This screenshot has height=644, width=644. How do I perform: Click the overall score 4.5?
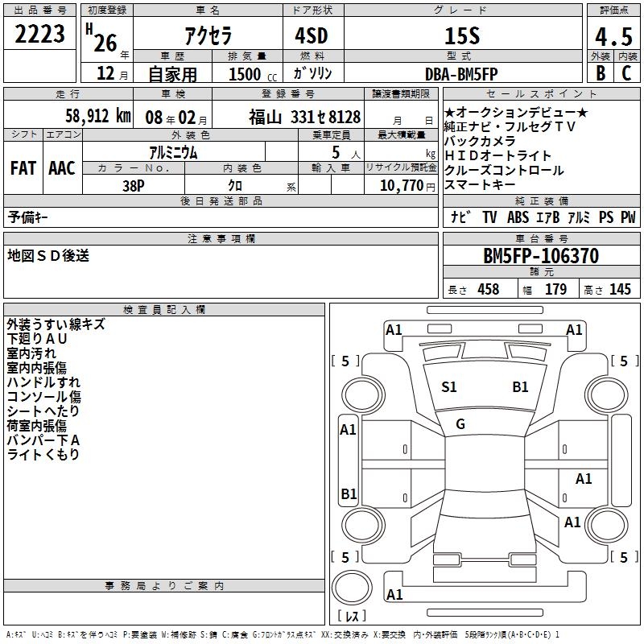(x=613, y=36)
